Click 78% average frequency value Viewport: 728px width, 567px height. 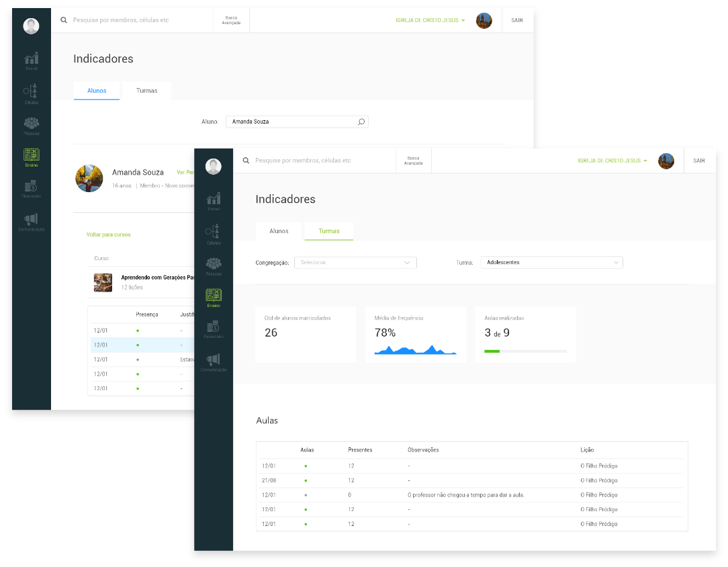tap(385, 333)
